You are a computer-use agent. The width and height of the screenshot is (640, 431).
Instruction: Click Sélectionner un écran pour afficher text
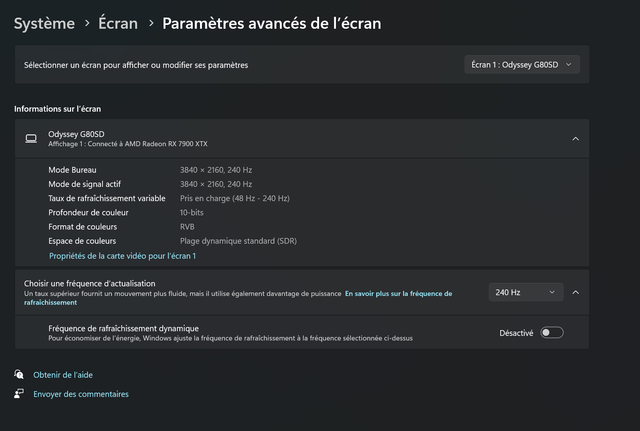136,65
